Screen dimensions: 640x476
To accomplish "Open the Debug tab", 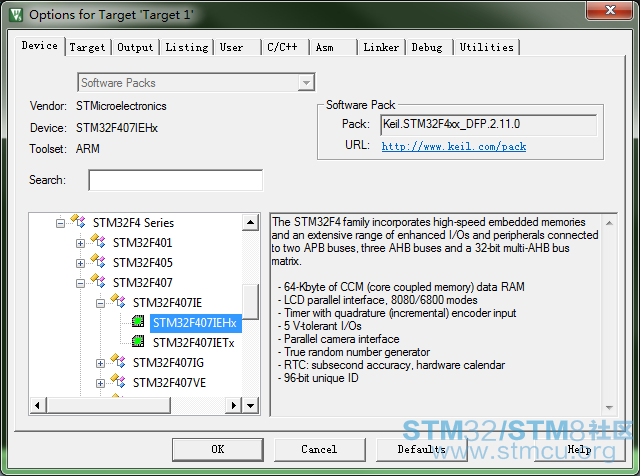I will point(427,47).
